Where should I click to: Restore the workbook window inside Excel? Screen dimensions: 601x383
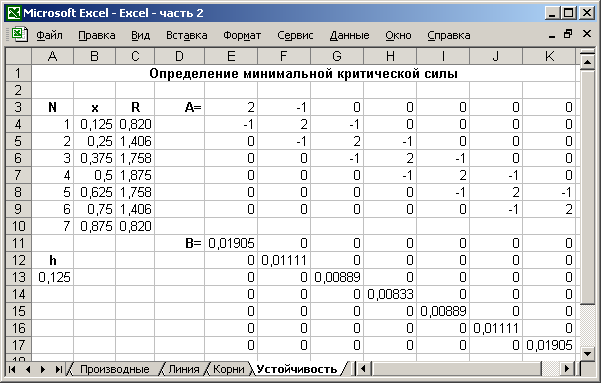tap(568, 34)
